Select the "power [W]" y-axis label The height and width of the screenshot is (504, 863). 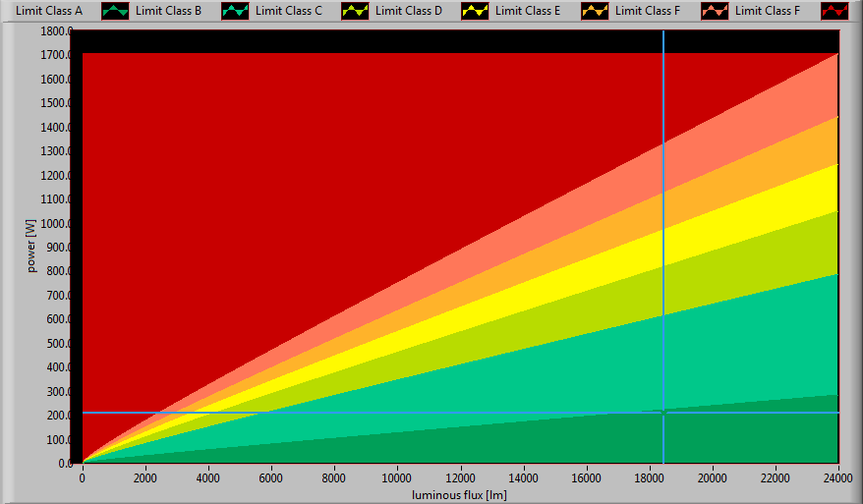tap(32, 246)
